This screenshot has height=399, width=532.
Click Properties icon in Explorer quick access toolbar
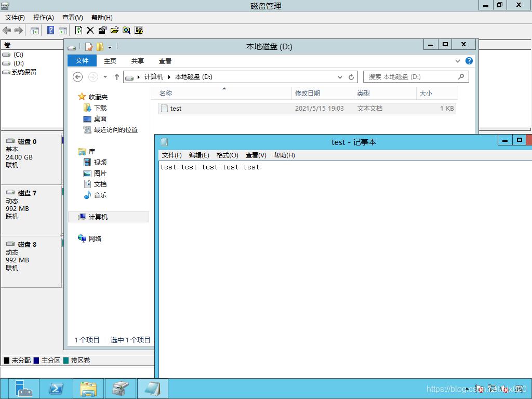coord(89,47)
